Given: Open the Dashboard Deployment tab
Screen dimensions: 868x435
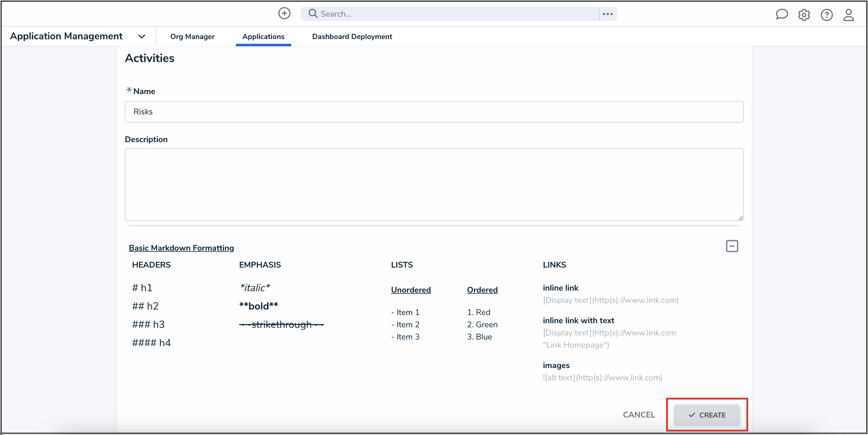Looking at the screenshot, I should point(352,36).
